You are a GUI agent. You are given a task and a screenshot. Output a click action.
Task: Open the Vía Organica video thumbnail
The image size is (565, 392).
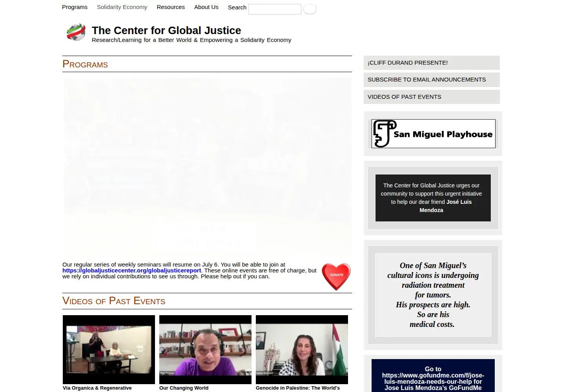[x=109, y=350]
